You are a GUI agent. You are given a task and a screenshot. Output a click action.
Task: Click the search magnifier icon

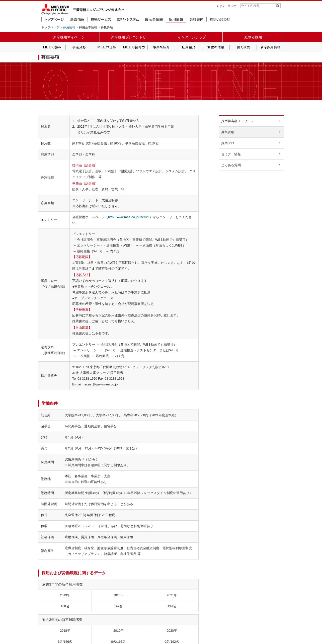pos(278,6)
